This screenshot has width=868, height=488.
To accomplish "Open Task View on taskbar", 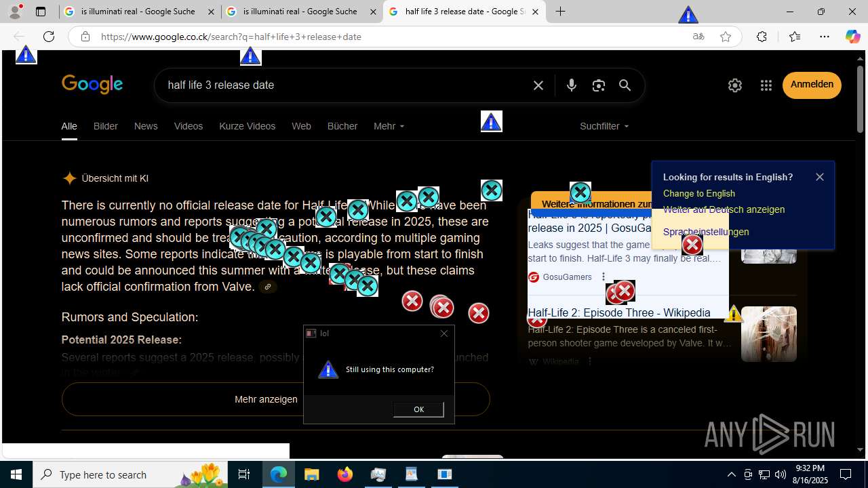I will [x=244, y=474].
